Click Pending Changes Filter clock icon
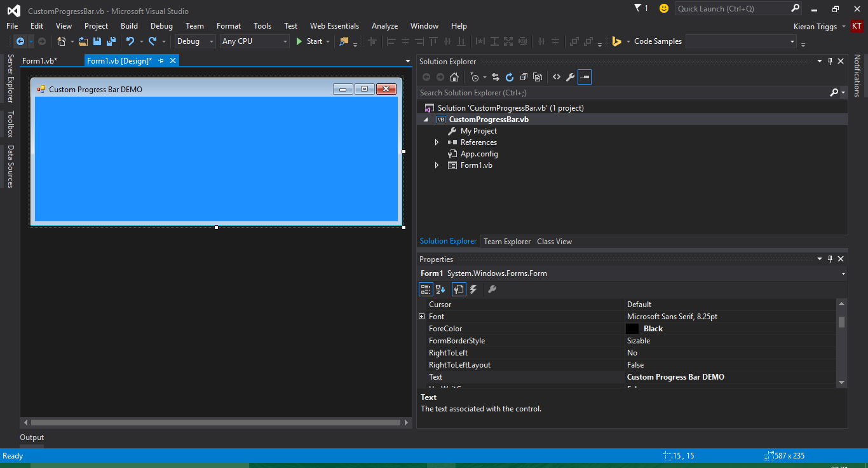 [474, 77]
